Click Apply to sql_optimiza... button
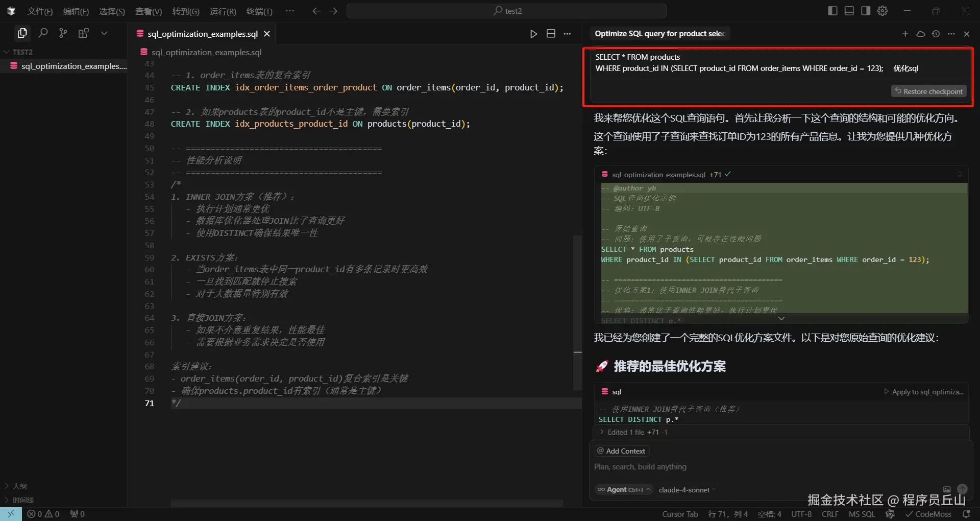This screenshot has width=980, height=521. click(924, 392)
